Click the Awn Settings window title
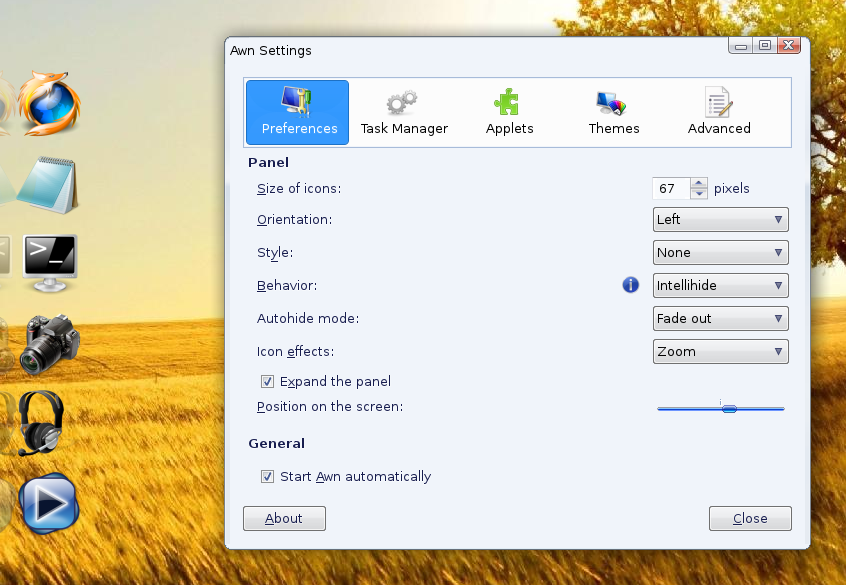 271,51
